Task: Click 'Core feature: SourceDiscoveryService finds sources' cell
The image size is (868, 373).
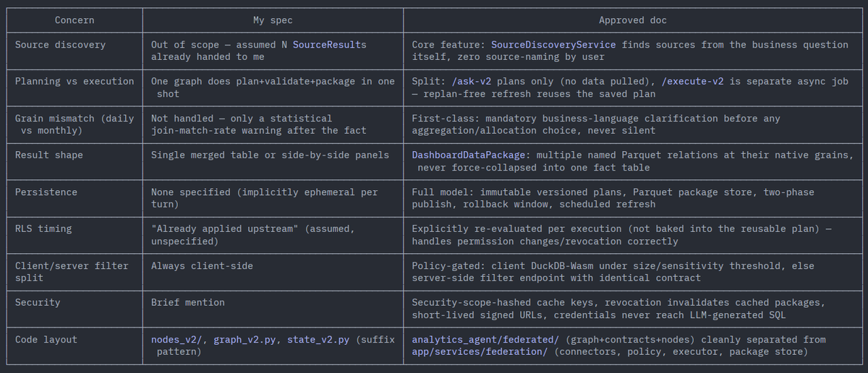Action: click(x=633, y=50)
